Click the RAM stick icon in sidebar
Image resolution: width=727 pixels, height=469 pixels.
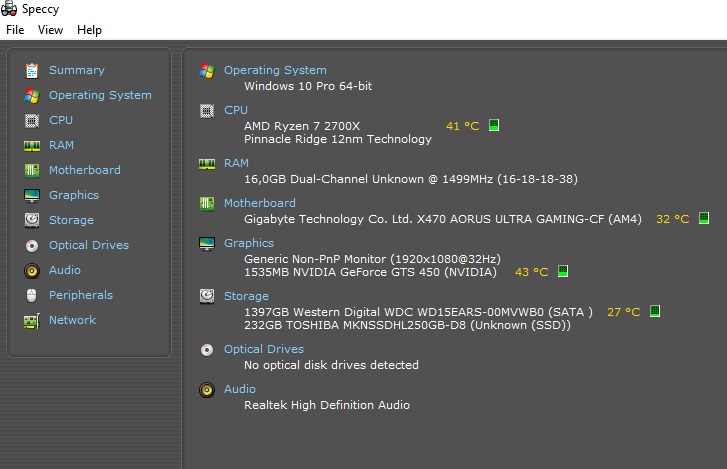32,146
